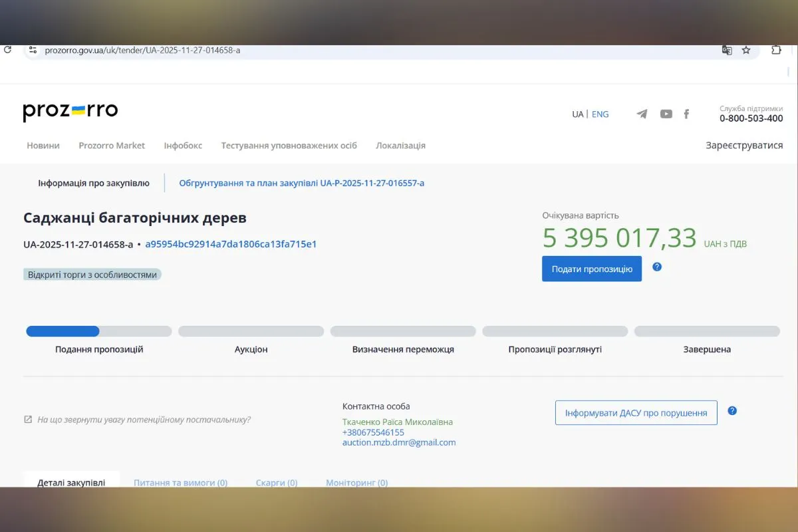The image size is (798, 532).
Task: Click the help icon beside the ДАСУ button
Action: [731, 411]
